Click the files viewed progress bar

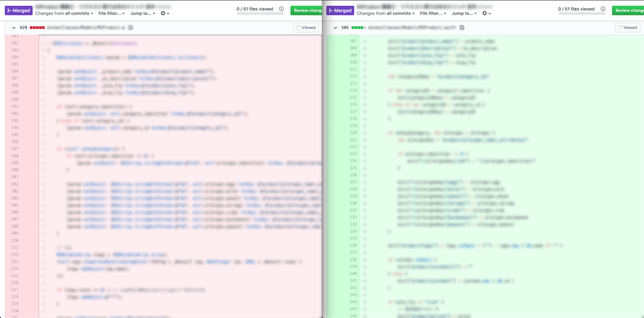click(260, 13)
